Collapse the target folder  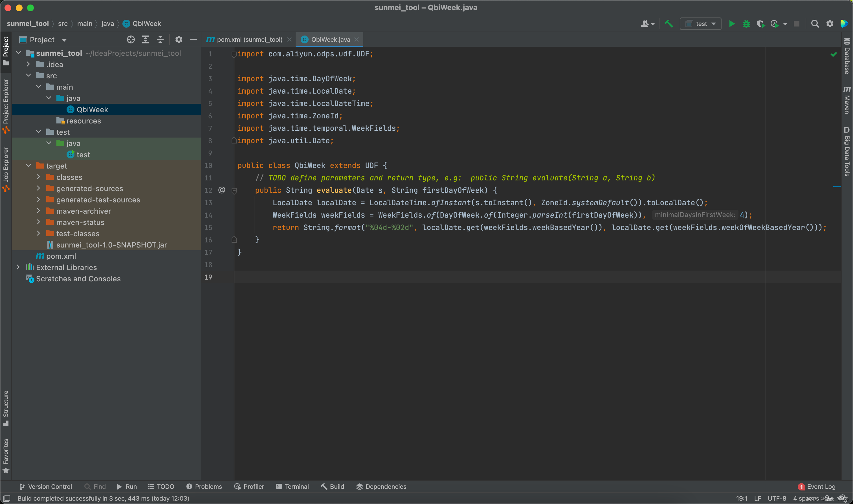click(x=28, y=166)
